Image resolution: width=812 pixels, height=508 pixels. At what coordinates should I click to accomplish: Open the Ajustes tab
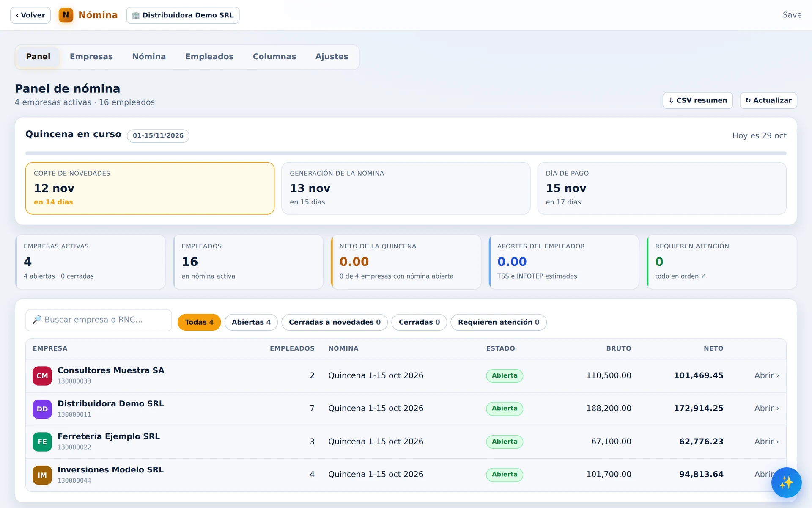click(332, 57)
